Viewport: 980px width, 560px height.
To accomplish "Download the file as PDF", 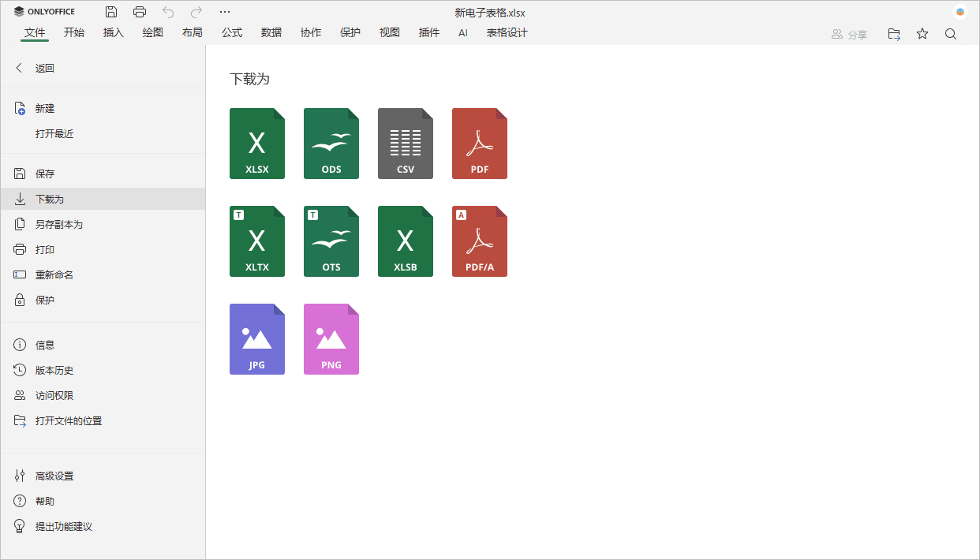I will pyautogui.click(x=480, y=144).
